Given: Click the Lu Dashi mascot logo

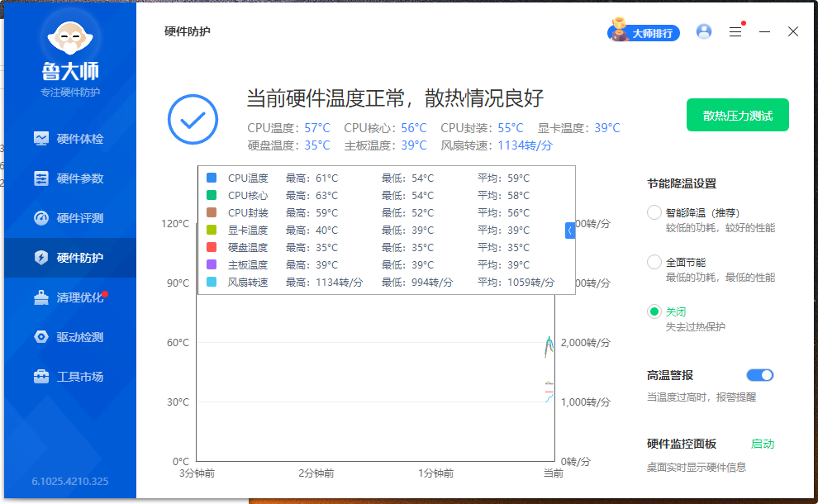Looking at the screenshot, I should click(70, 37).
